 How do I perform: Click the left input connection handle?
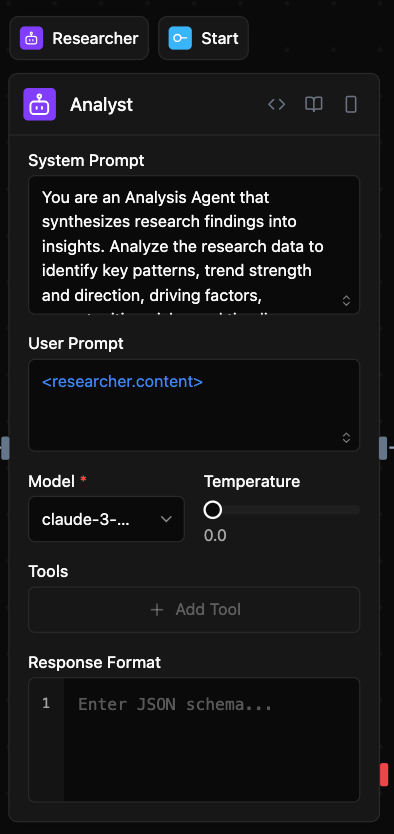5,448
